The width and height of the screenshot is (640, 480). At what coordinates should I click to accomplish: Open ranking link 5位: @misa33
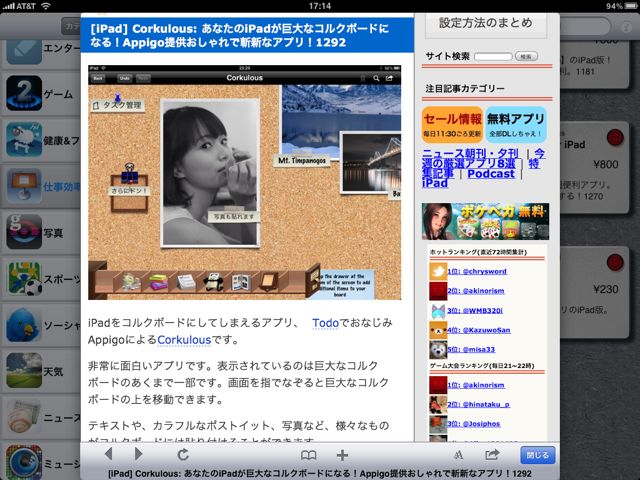tap(471, 349)
